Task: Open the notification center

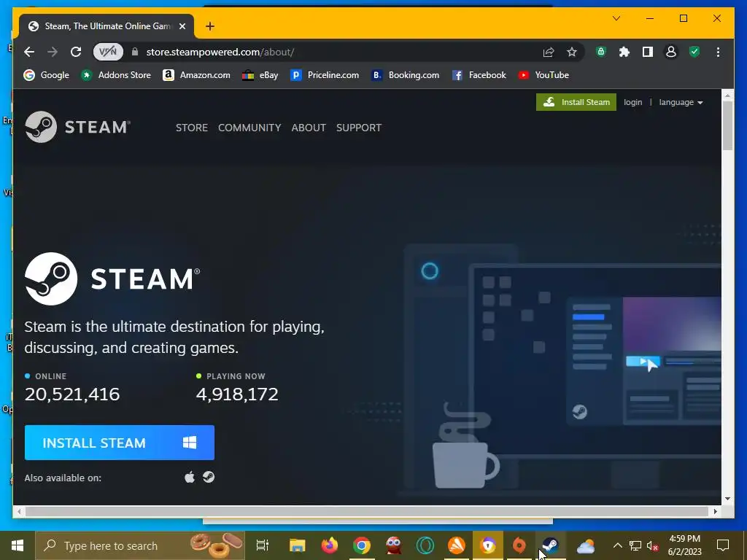Action: click(x=723, y=545)
